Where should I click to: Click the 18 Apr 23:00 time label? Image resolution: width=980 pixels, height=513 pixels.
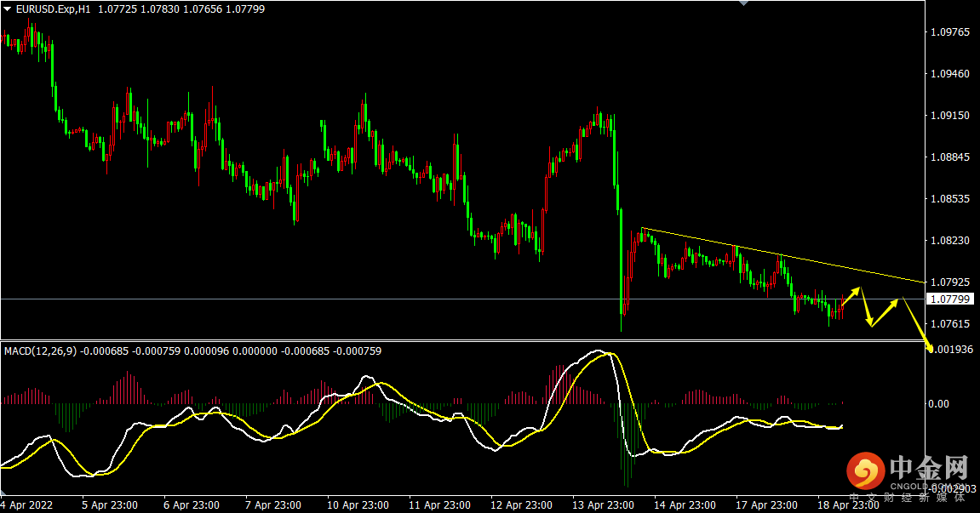tap(848, 504)
